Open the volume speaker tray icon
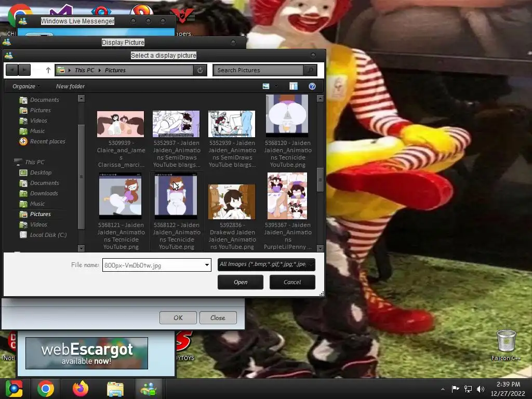Viewport: 532px width, 399px height. pos(481,389)
